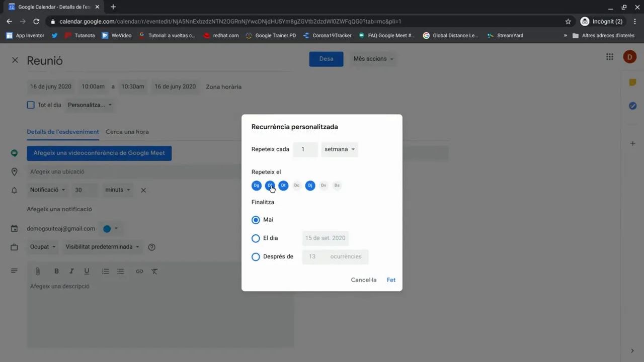The image size is (644, 362).
Task: Click the end time '10:30am'
Action: pyautogui.click(x=133, y=86)
